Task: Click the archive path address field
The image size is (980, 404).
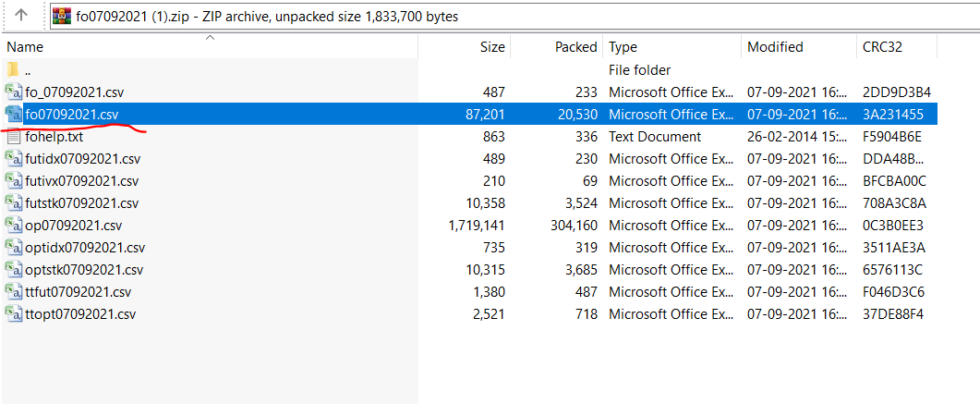Action: click(514, 16)
